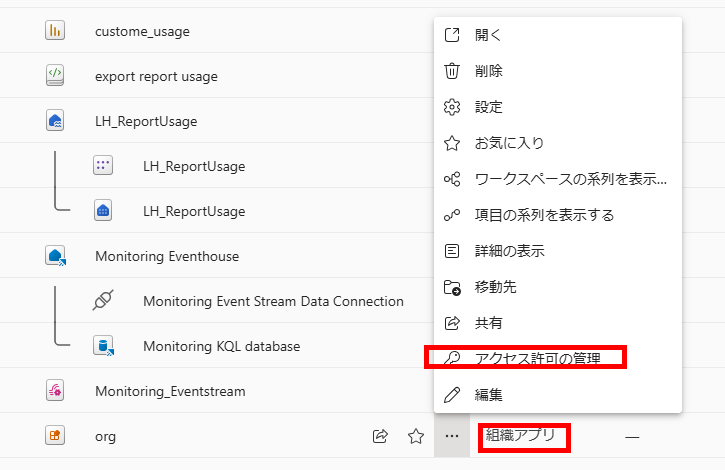Click the Monitoring Event Stream Data Connection plug icon

[103, 300]
